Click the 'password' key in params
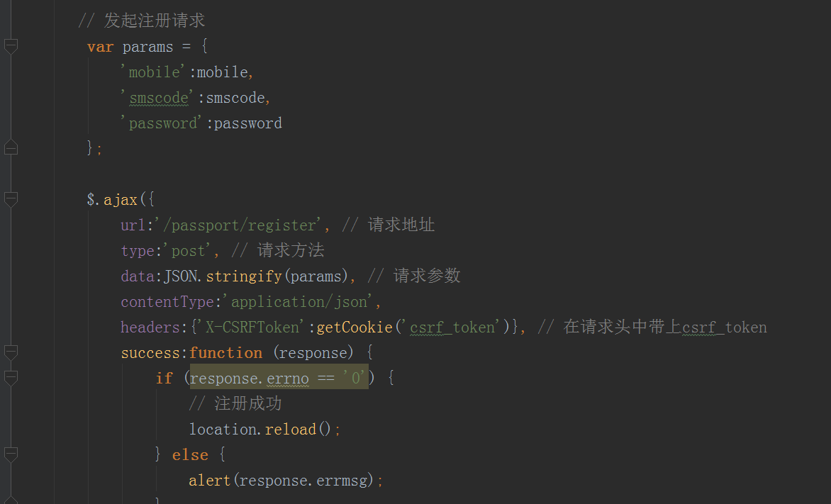This screenshot has height=504, width=831. click(x=162, y=123)
